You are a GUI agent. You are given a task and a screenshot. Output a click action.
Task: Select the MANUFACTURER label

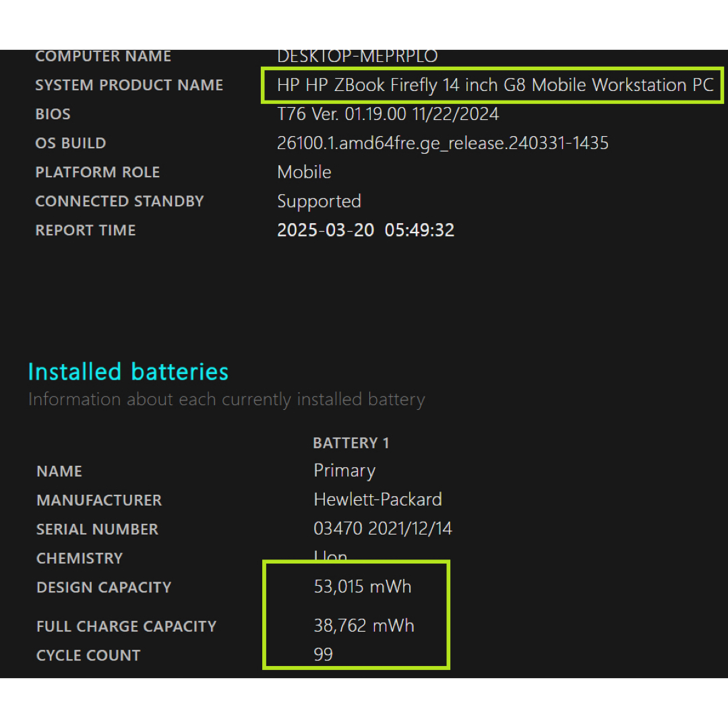coord(99,500)
